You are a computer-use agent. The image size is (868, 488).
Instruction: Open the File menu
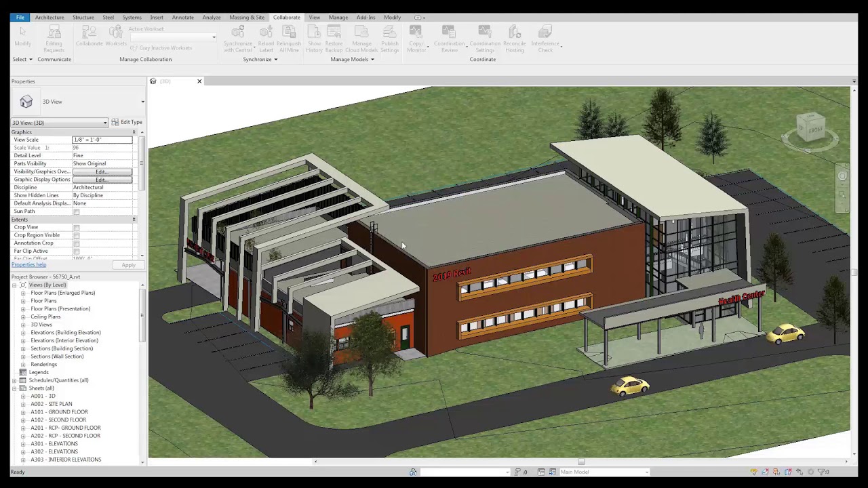pos(20,18)
